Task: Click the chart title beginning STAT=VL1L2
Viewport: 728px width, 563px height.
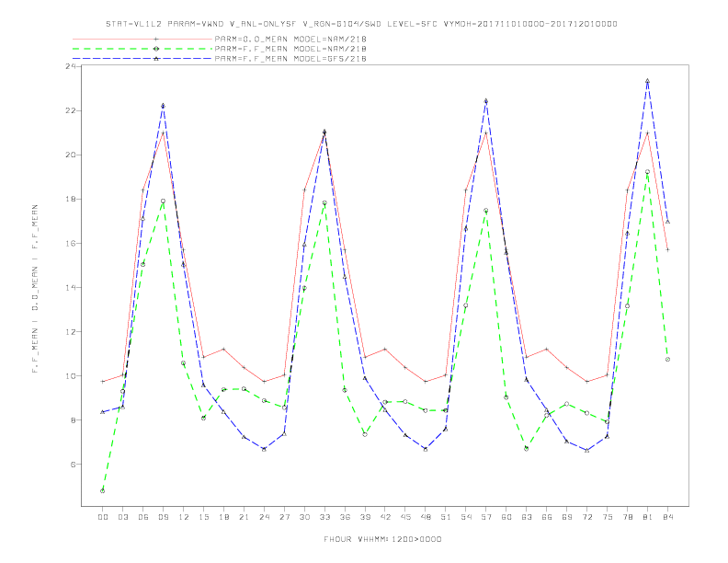Action: [361, 24]
